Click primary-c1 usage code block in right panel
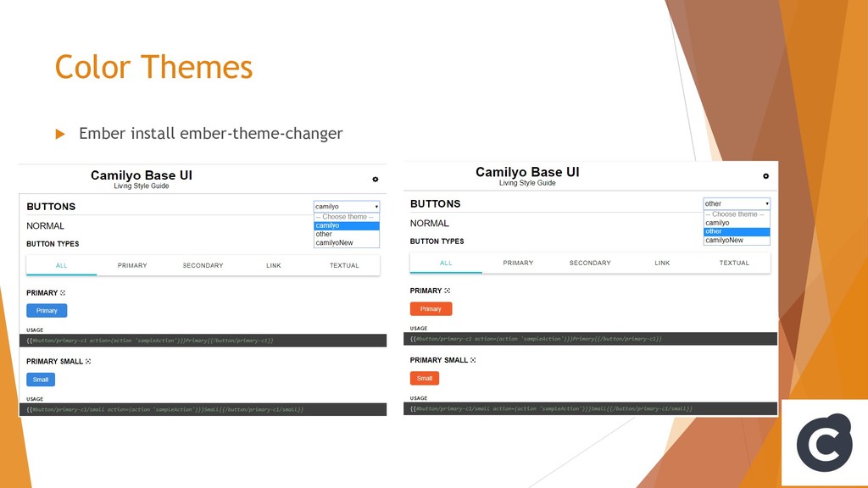The height and width of the screenshot is (488, 868). click(x=590, y=339)
